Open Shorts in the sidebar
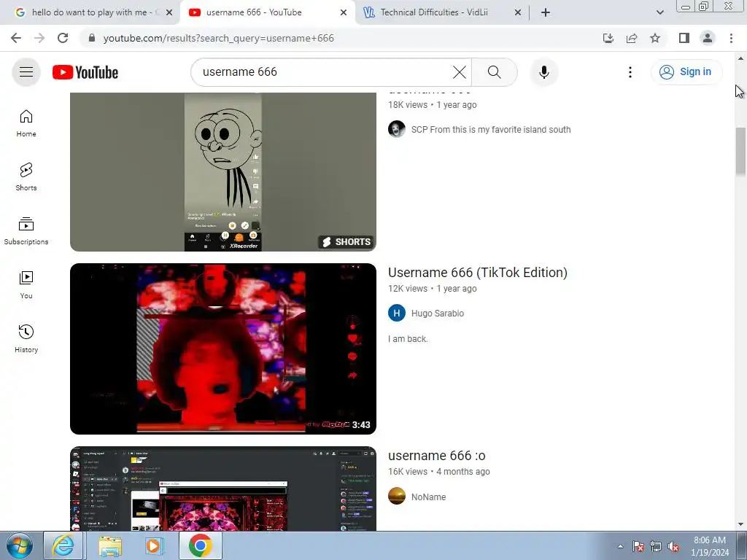 coord(26,177)
